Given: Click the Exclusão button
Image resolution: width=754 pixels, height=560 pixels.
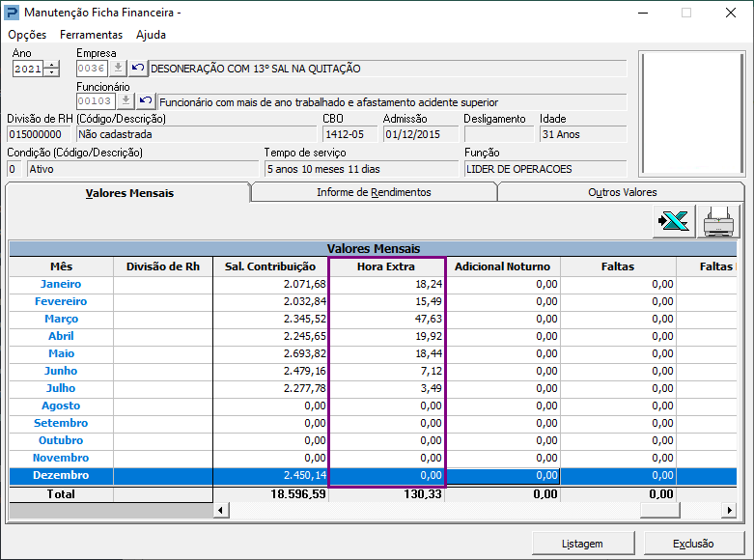Looking at the screenshot, I should point(693,544).
